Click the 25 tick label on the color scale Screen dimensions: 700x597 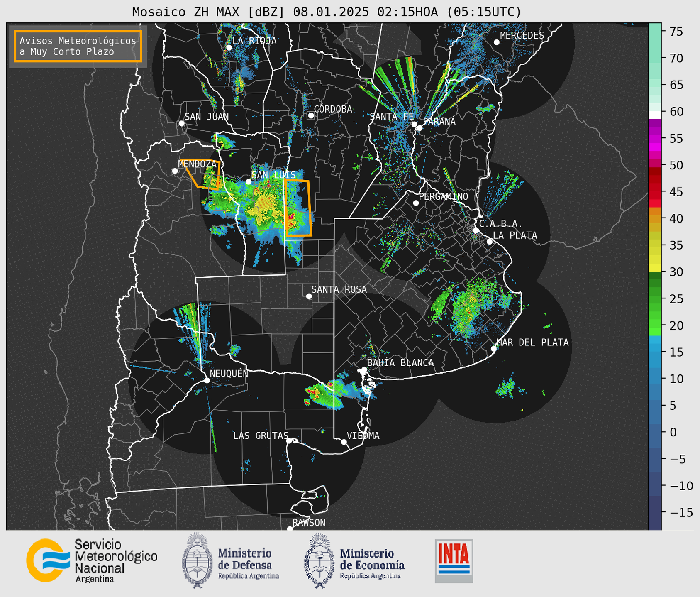click(676, 299)
